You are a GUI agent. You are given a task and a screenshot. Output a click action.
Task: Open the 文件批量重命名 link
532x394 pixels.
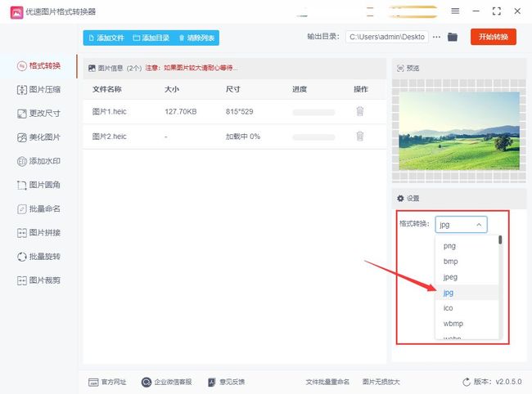[327, 382]
